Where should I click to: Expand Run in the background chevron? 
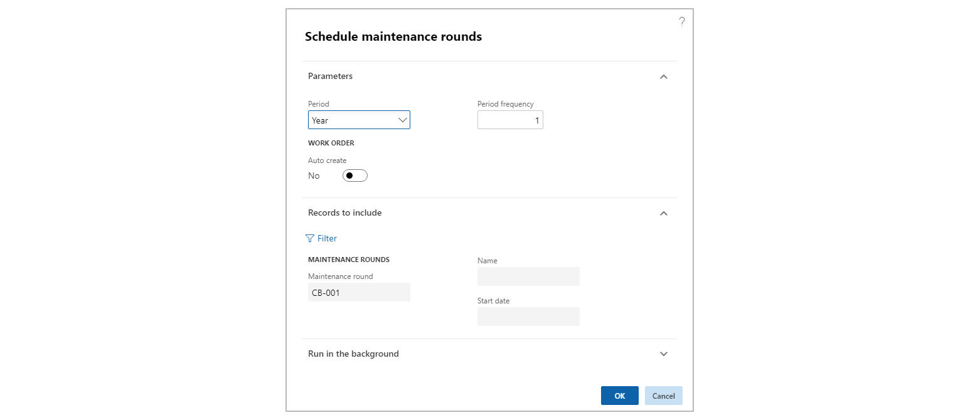coord(664,354)
